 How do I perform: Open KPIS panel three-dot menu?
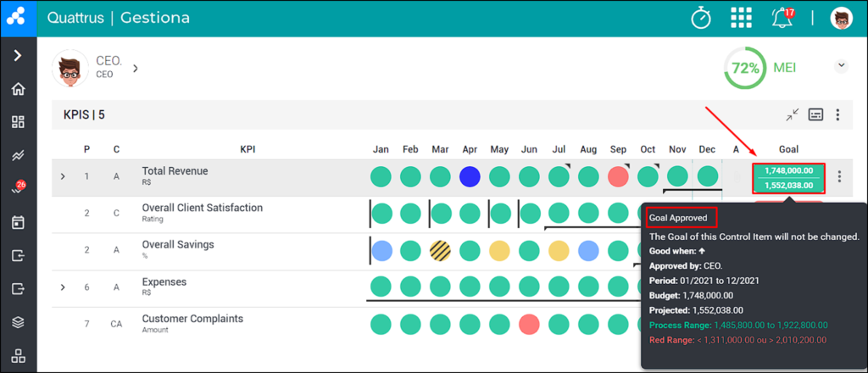838,114
